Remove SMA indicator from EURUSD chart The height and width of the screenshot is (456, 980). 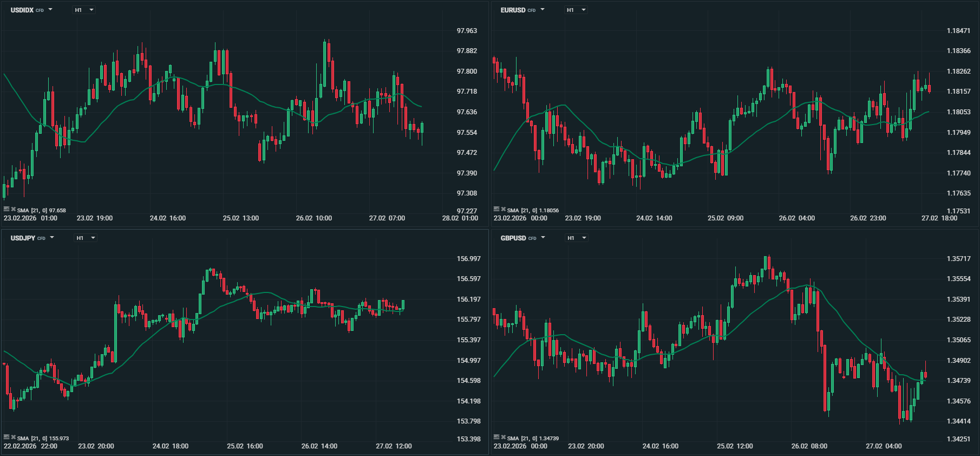coord(503,209)
